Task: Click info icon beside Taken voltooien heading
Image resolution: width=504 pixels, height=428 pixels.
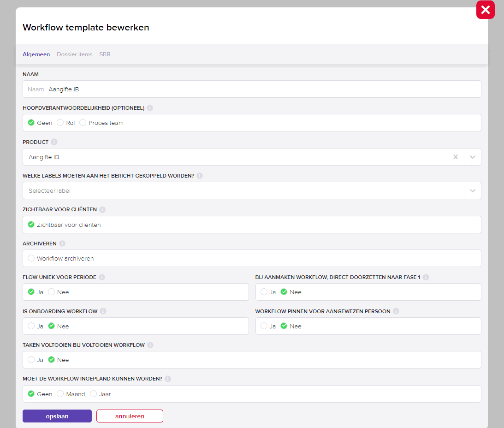Action: 150,345
